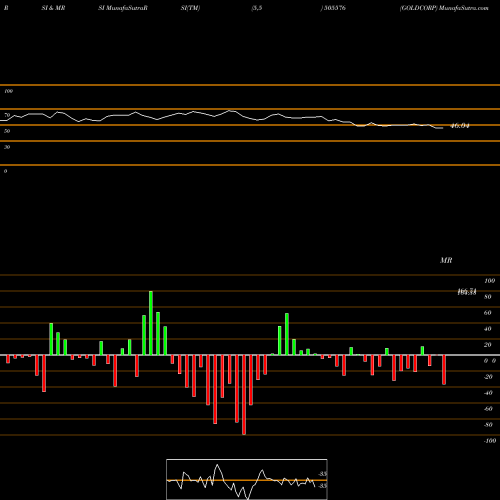500x500 pixels.
Task: Click the '(GOLDCORP) MunafaSutra.com' title text
Action: click(x=444, y=8)
